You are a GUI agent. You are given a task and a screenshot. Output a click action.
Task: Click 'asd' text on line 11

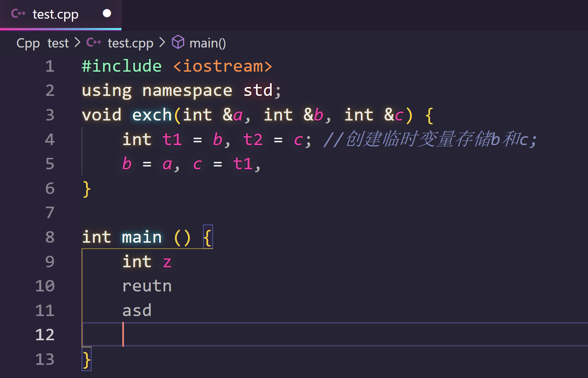tap(137, 311)
